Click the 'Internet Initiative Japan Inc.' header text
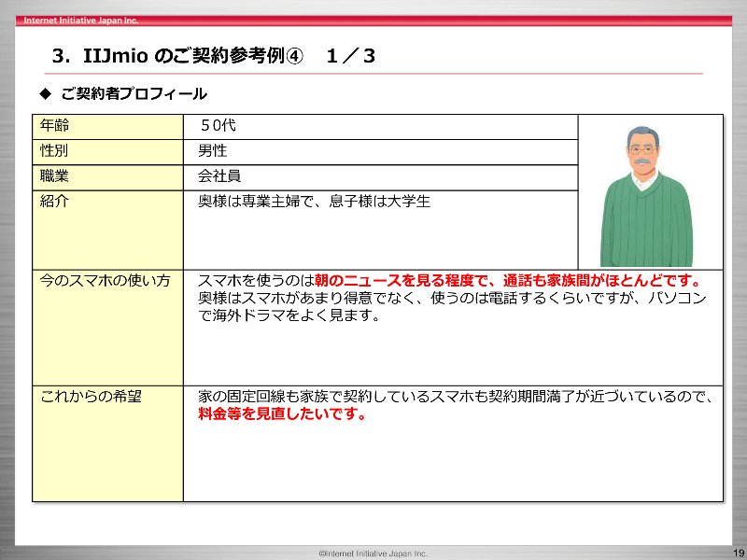This screenshot has height=560, width=747. (x=81, y=21)
